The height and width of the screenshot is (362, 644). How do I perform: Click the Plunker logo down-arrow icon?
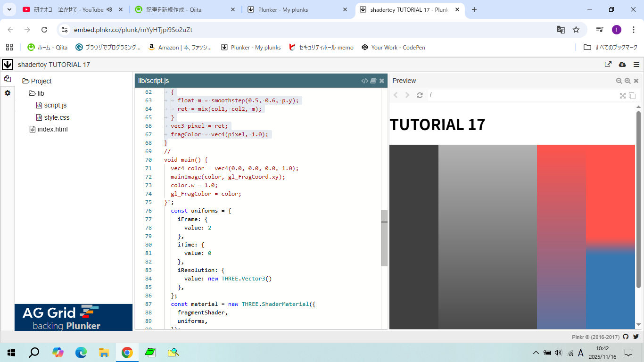pyautogui.click(x=7, y=65)
